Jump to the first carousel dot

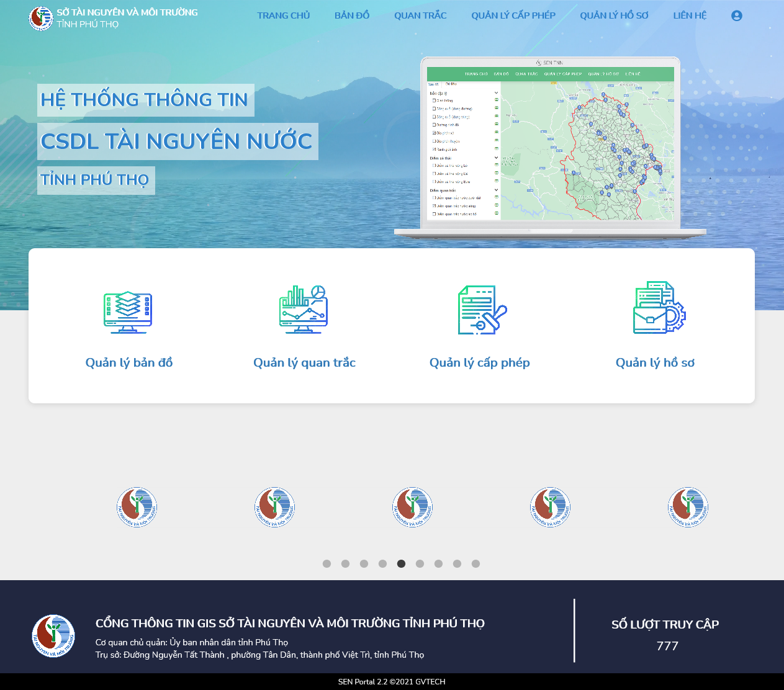pos(327,563)
